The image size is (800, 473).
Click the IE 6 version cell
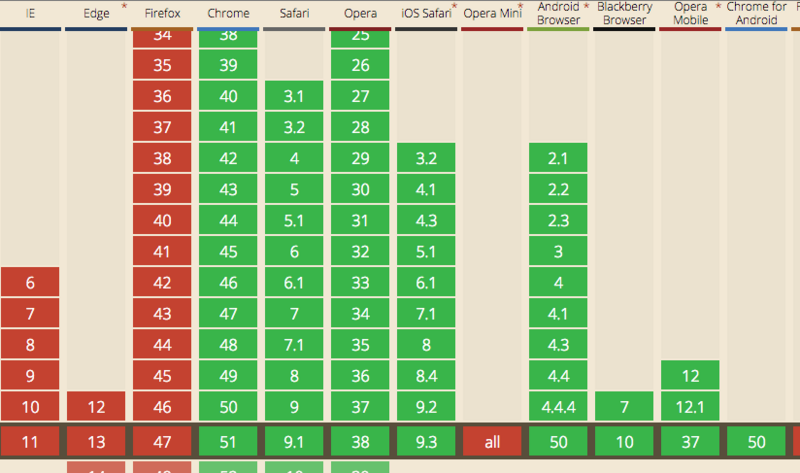(30, 282)
